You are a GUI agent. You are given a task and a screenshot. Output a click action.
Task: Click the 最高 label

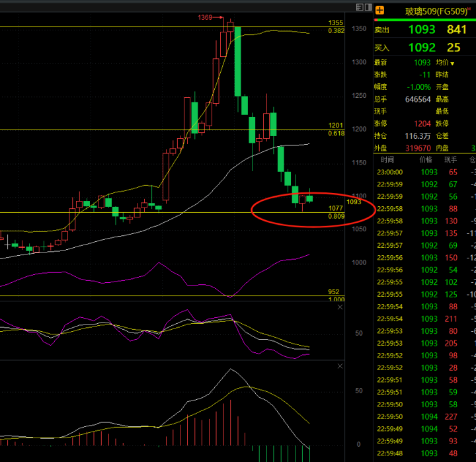pyautogui.click(x=442, y=99)
